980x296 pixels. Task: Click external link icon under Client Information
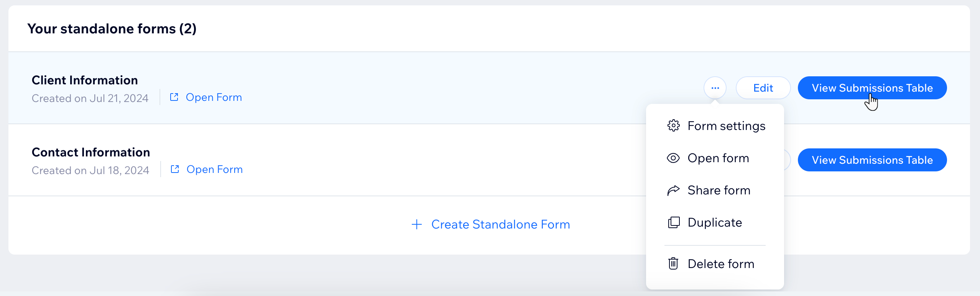(174, 97)
